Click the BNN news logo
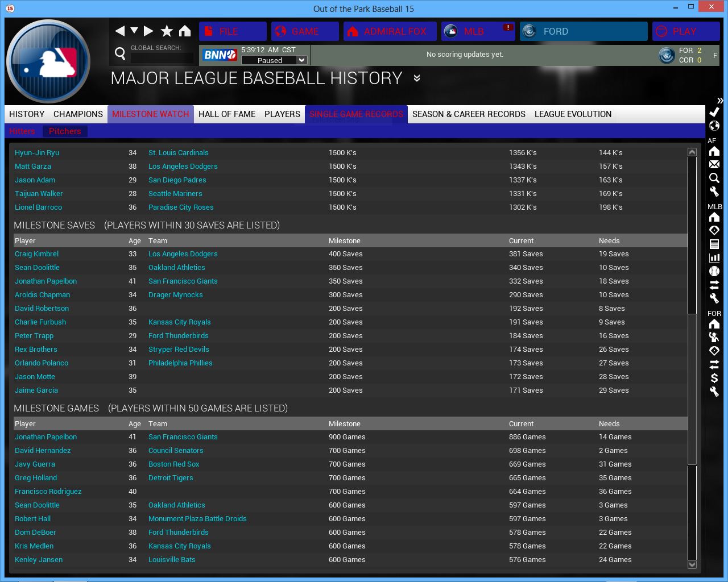 pyautogui.click(x=220, y=55)
